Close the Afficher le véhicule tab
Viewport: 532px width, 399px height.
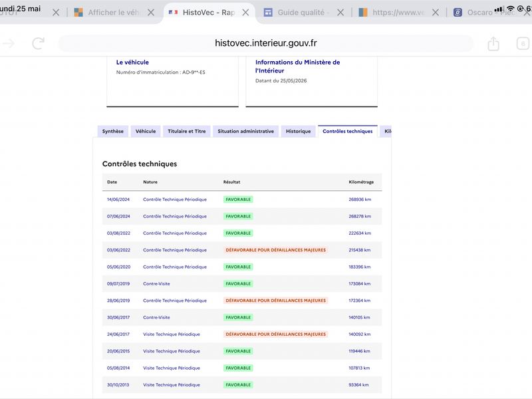point(151,13)
